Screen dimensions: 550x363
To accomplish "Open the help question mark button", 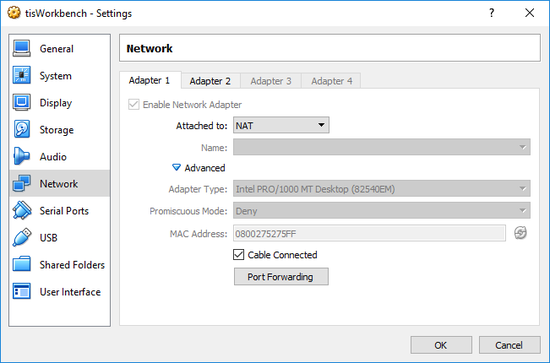I will pos(491,13).
